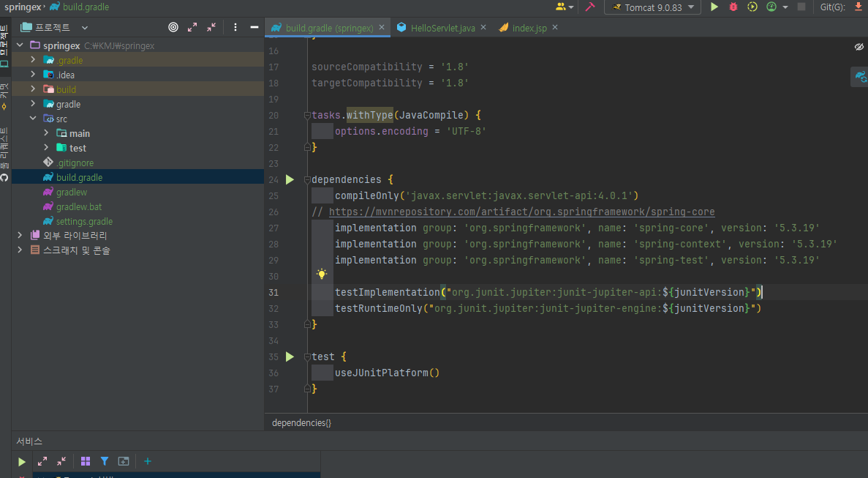Run with coverage from the top toolbar
This screenshot has width=868, height=478.
click(x=752, y=7)
